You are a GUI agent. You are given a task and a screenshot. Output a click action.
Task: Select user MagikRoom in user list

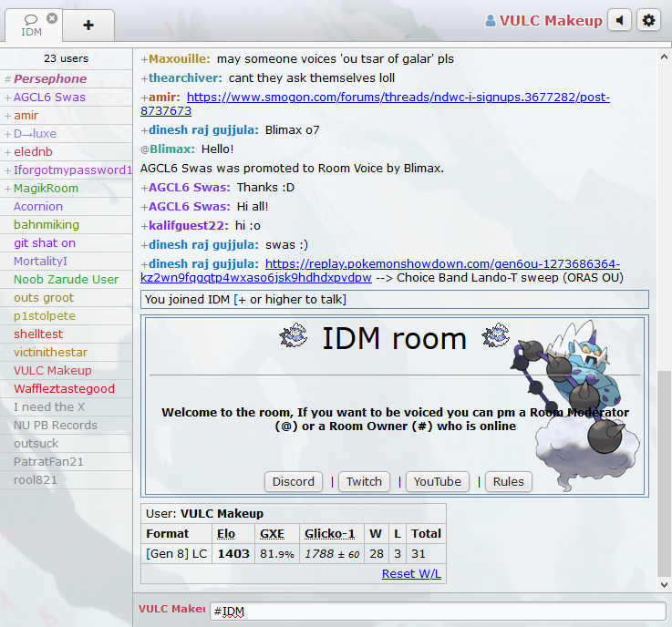coord(66,188)
